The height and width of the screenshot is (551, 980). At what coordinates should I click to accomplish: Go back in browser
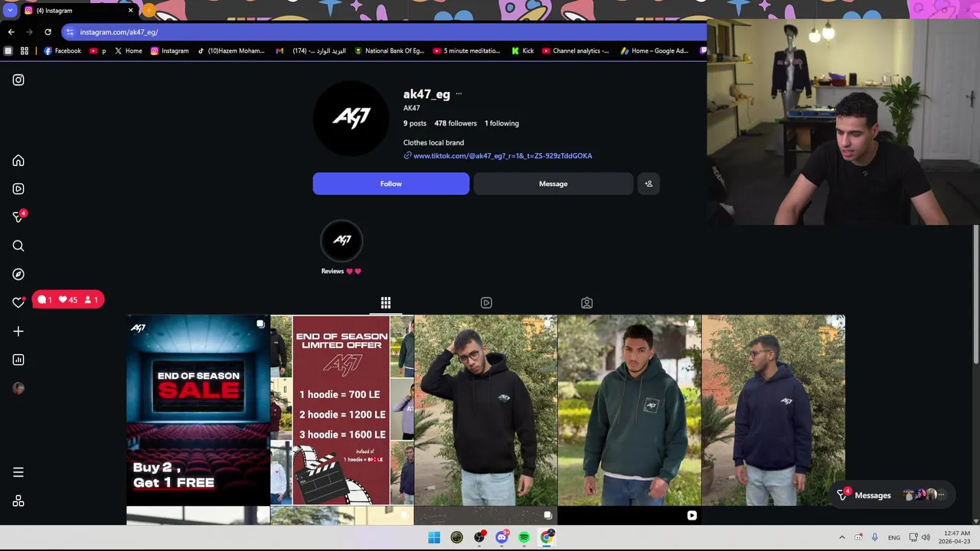11,32
